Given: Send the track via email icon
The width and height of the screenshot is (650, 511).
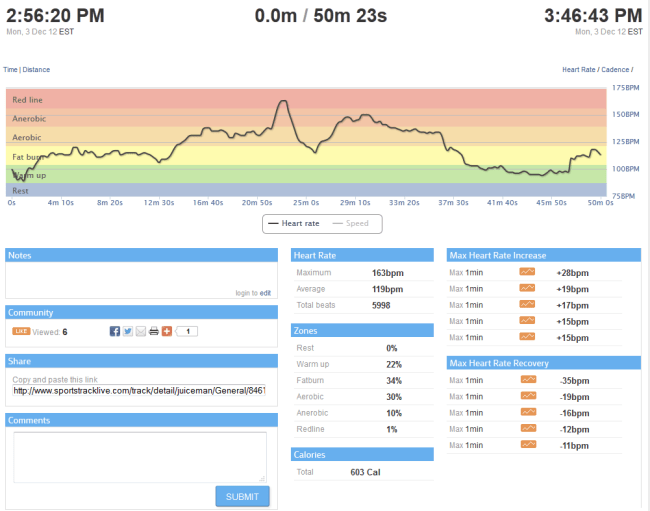Looking at the screenshot, I should [140, 331].
